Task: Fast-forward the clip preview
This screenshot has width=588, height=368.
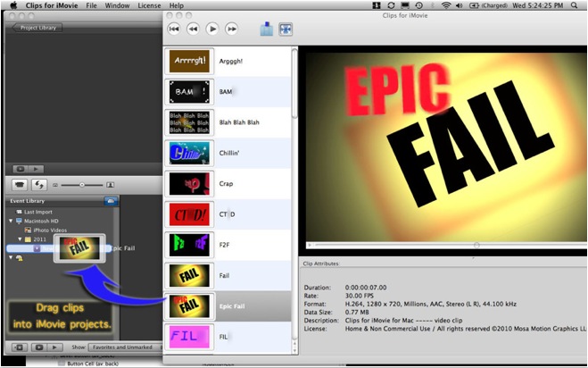Action: pos(232,29)
